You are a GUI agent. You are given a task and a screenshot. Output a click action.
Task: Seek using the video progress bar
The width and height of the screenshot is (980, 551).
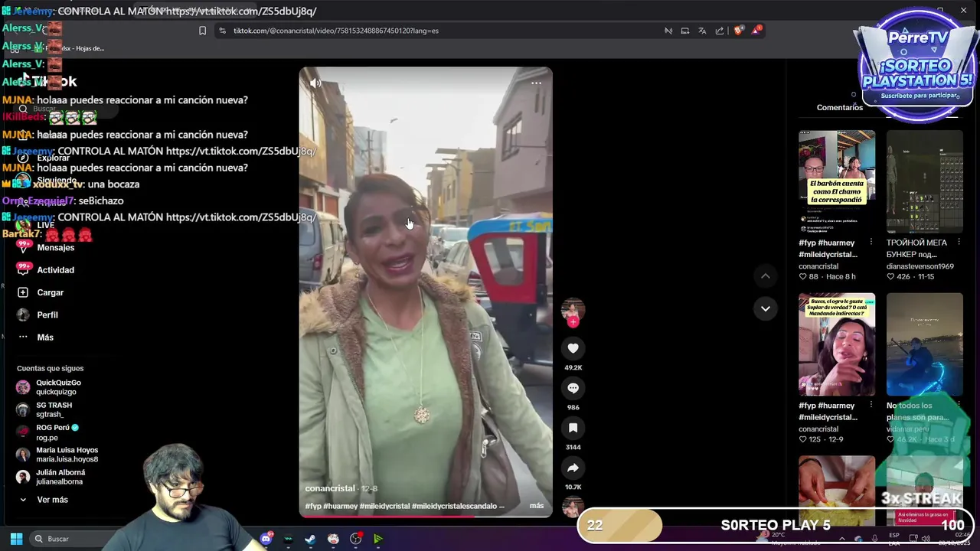(425, 516)
